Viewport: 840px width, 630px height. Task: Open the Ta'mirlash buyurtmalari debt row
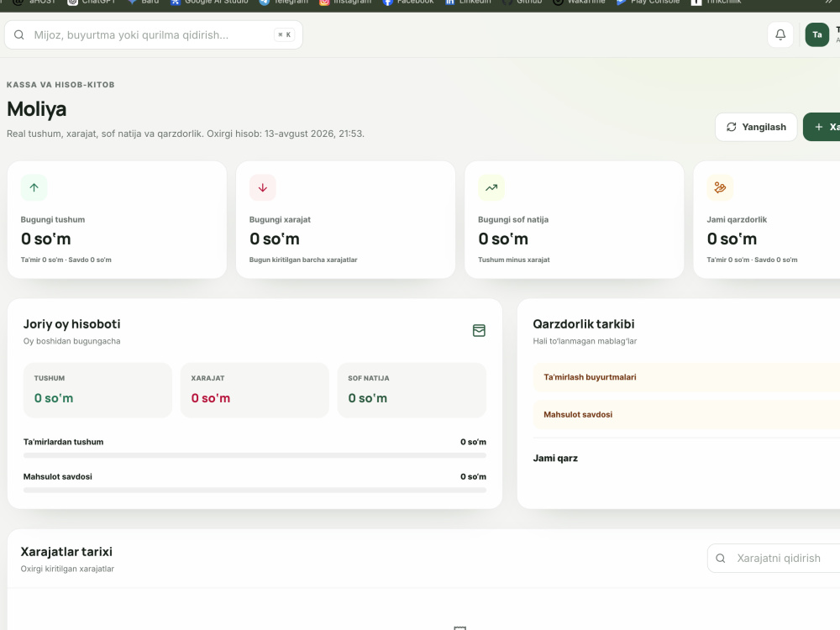click(x=686, y=377)
